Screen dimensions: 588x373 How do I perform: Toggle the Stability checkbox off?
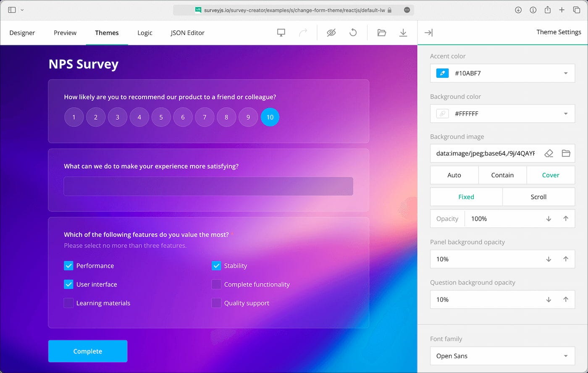point(216,265)
